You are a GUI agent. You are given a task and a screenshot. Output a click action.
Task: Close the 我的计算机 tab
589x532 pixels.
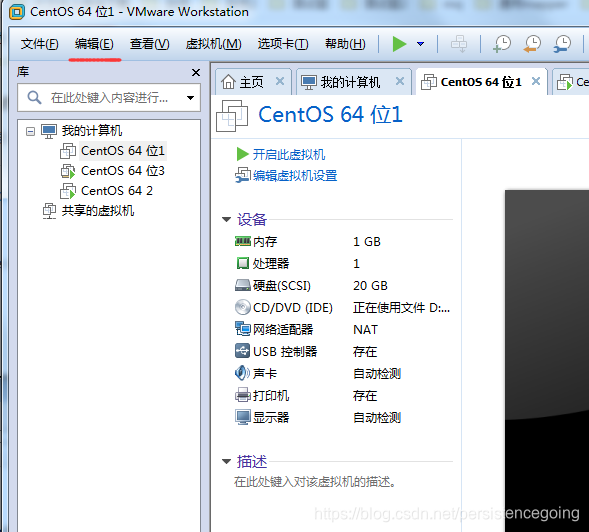[x=400, y=81]
